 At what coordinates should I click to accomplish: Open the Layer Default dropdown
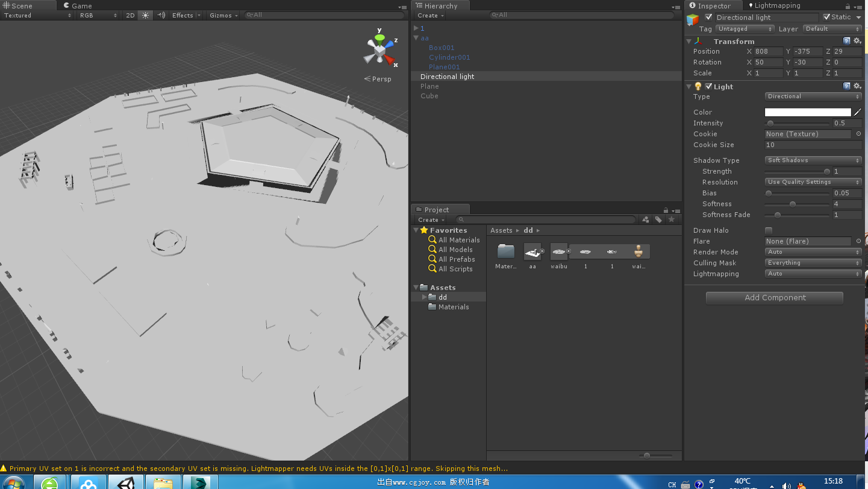coord(832,28)
